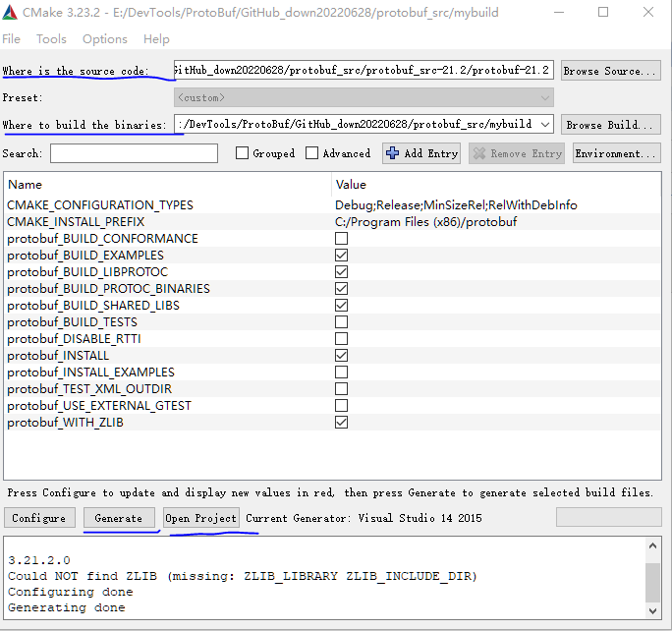672x631 pixels.
Task: Uncheck protobuf_BUILD_PROTOC_BINARIES option
Action: 341,289
